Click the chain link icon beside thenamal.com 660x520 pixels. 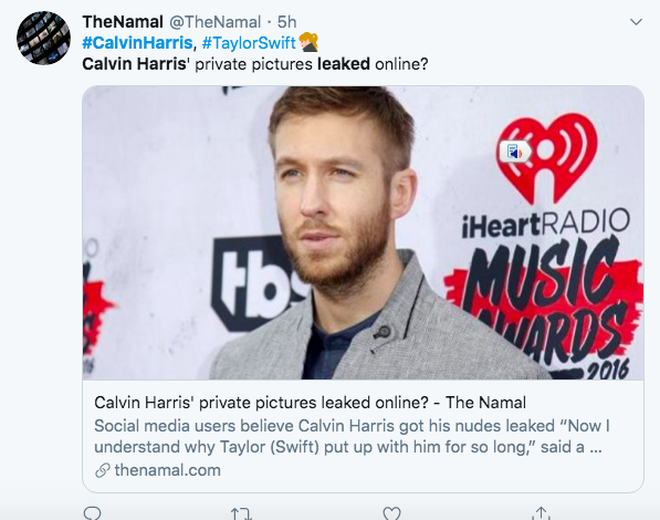[102, 470]
